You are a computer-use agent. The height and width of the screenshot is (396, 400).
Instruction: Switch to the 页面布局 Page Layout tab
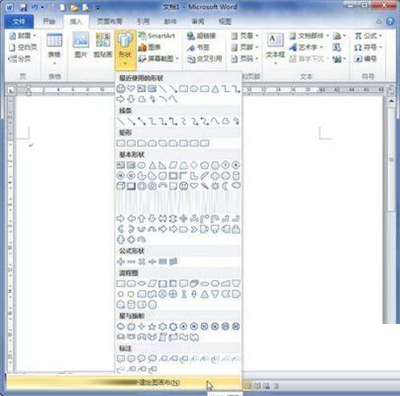[110, 21]
